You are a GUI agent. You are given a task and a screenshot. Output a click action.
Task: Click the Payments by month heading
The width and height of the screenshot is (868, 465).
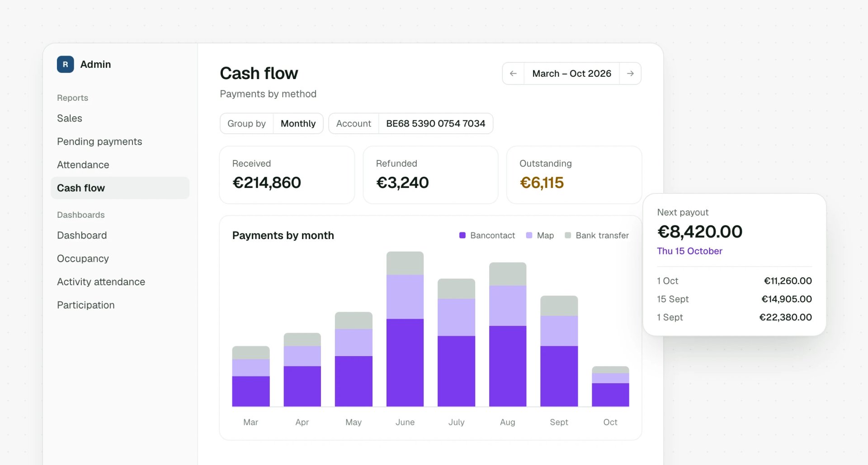coord(283,235)
